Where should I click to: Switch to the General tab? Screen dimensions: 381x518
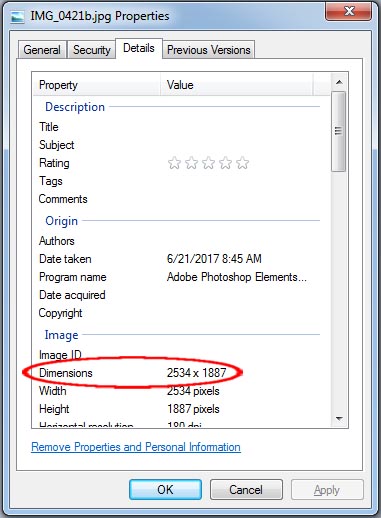coord(42,50)
